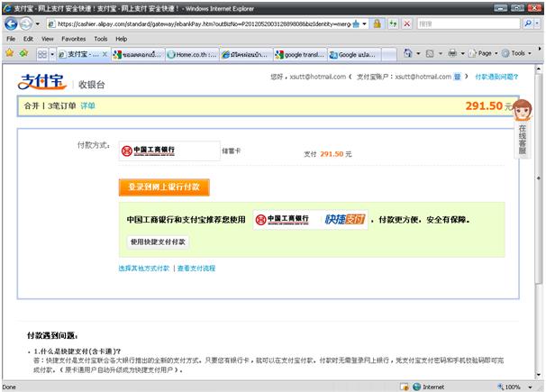Expand the Home icon dropdown arrow
This screenshot has width=546, height=392.
(418, 53)
